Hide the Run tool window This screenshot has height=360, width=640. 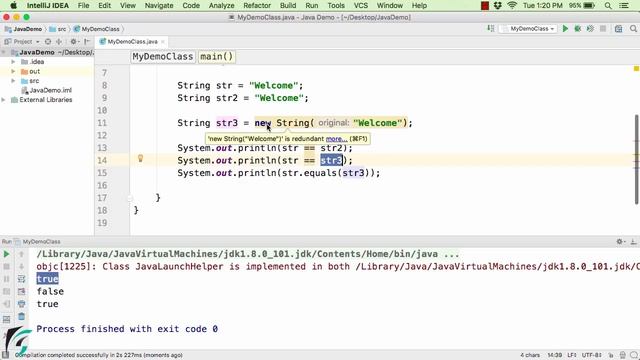[633, 242]
